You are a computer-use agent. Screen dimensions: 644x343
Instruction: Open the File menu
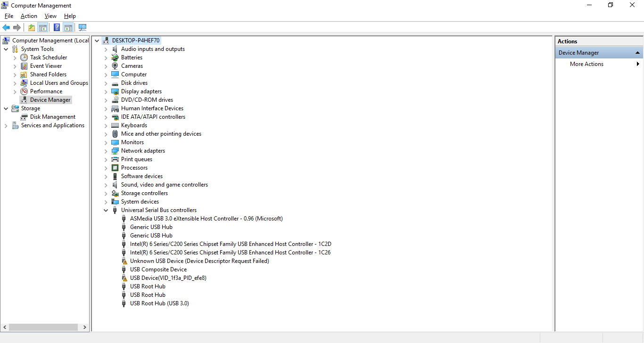(x=9, y=16)
